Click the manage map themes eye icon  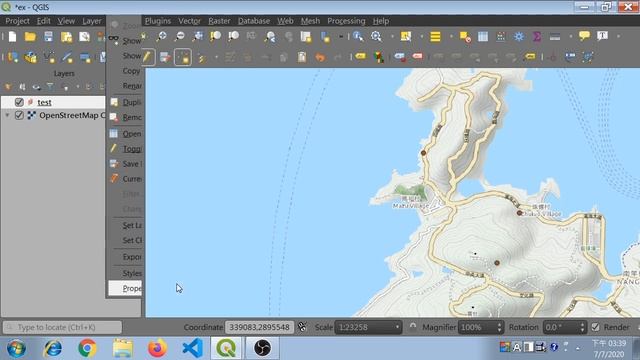click(36, 87)
